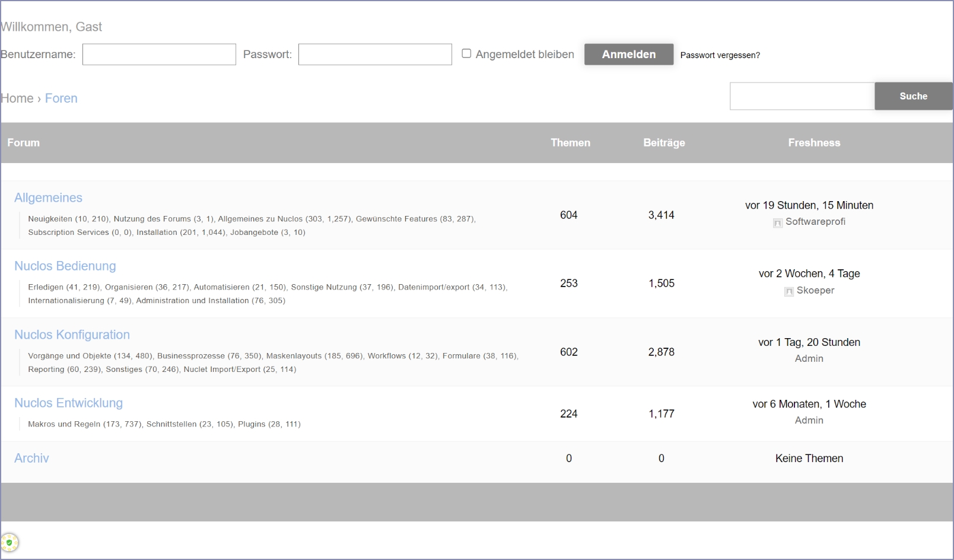954x560 pixels.
Task: Click the forum search input field
Action: pyautogui.click(x=802, y=96)
